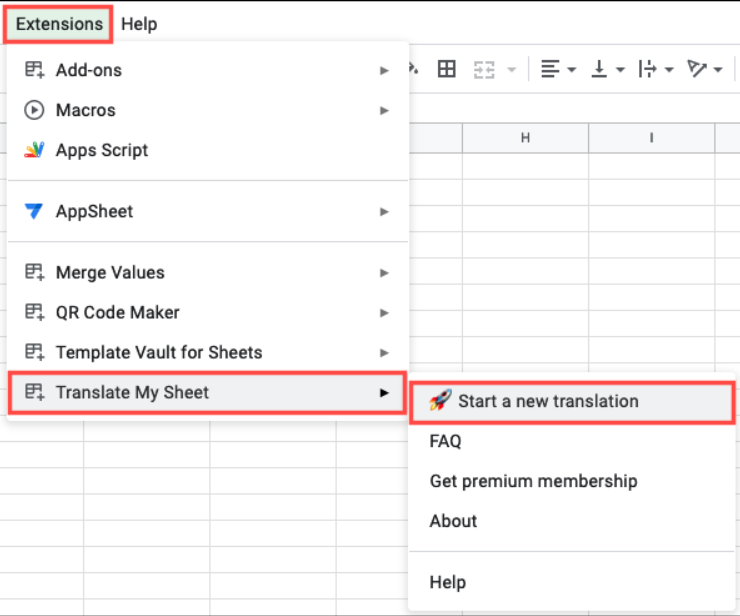Click the Borders icon in toolbar
740x616 pixels.
[447, 69]
